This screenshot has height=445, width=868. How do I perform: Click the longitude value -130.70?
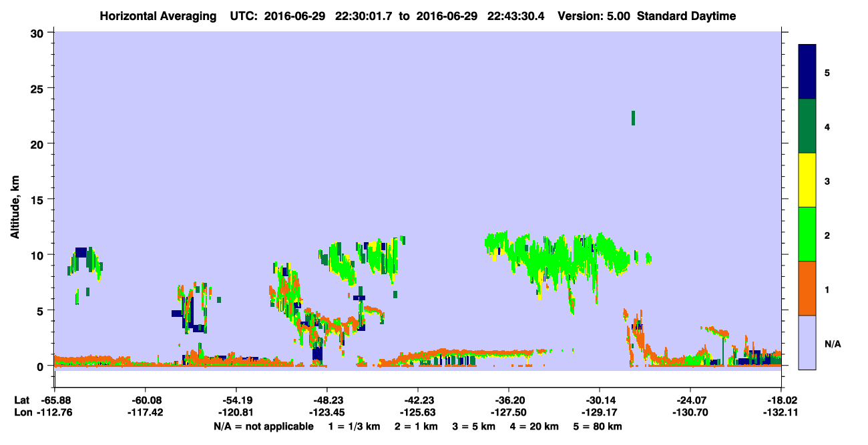690,413
